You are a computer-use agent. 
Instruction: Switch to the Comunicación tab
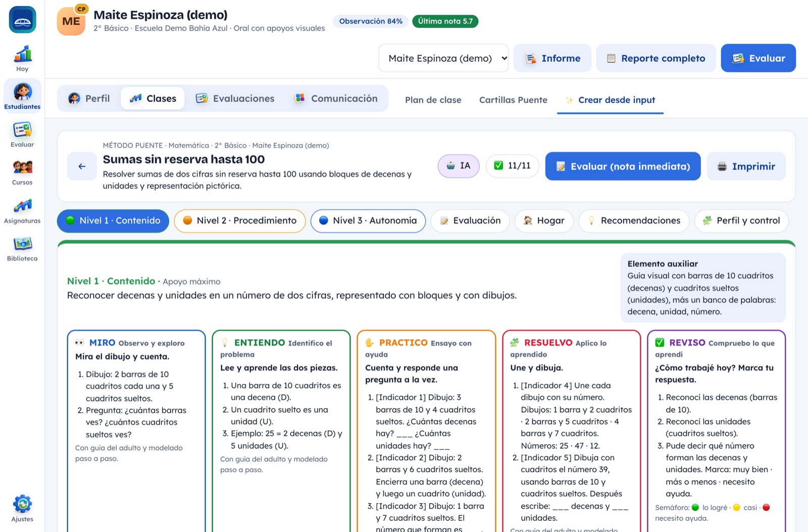coord(336,98)
